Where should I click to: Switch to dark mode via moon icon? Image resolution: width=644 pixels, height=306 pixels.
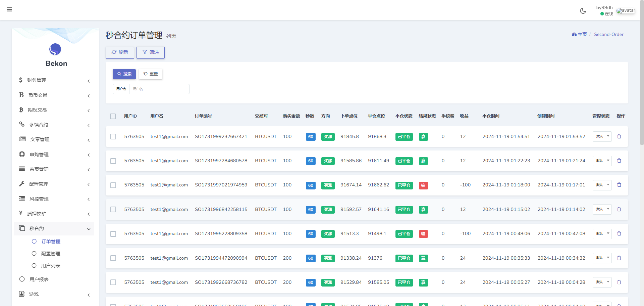click(583, 11)
